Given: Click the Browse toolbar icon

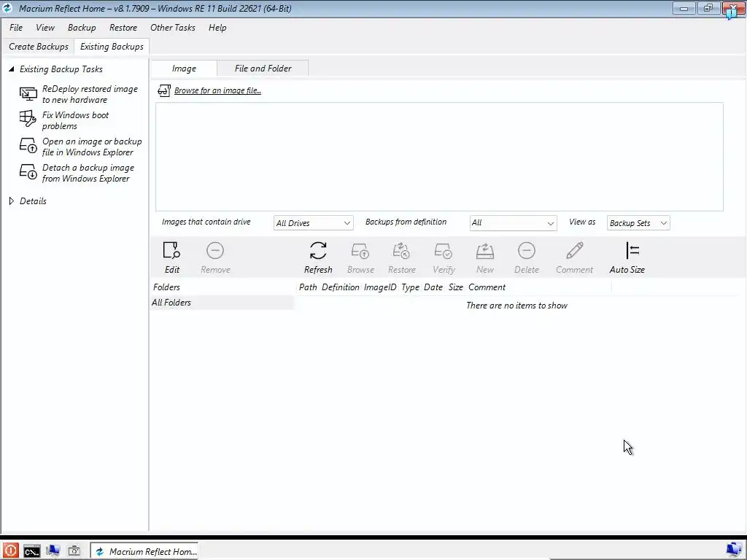Looking at the screenshot, I should tap(360, 251).
